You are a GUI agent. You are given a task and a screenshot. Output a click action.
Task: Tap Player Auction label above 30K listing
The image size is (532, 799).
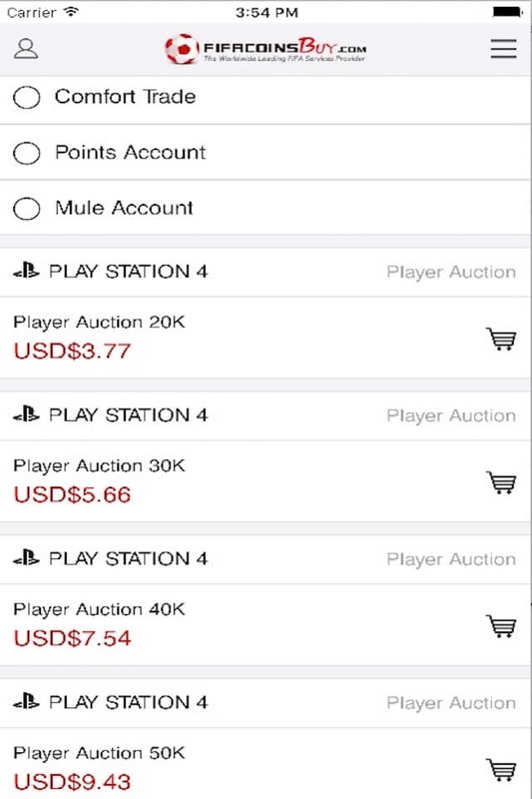pos(451,415)
